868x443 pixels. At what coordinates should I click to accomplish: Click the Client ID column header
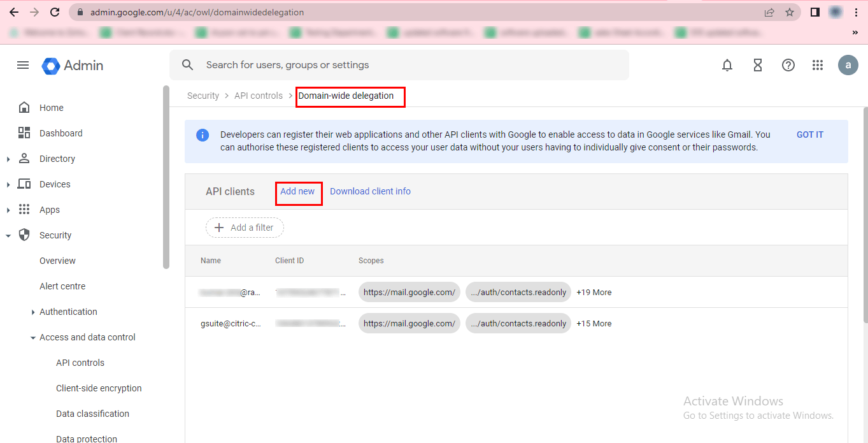click(x=289, y=261)
